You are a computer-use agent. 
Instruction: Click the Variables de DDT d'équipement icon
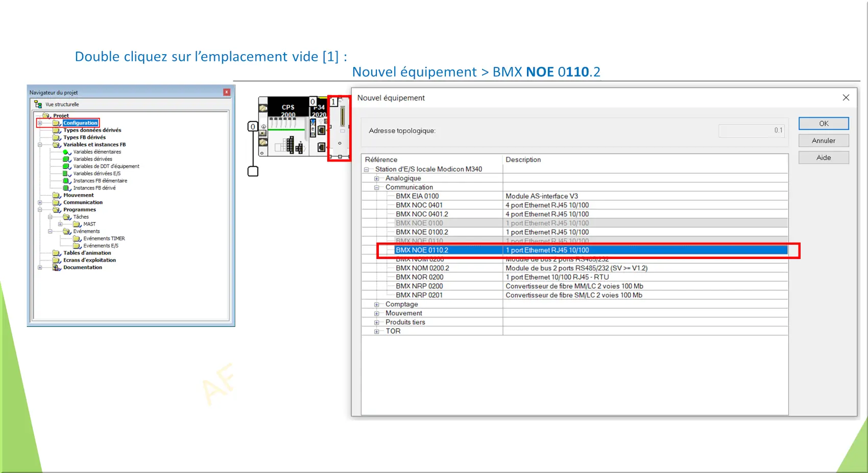[x=66, y=167]
